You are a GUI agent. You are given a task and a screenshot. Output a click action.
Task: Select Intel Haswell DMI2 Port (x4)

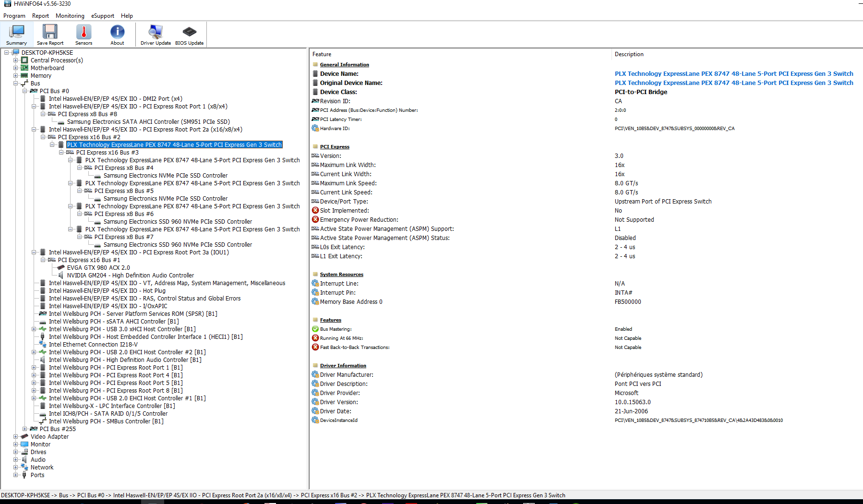pyautogui.click(x=116, y=99)
